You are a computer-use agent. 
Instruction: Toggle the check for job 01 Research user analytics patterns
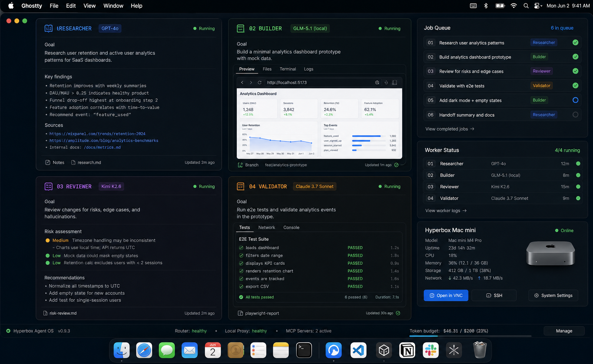click(x=576, y=43)
